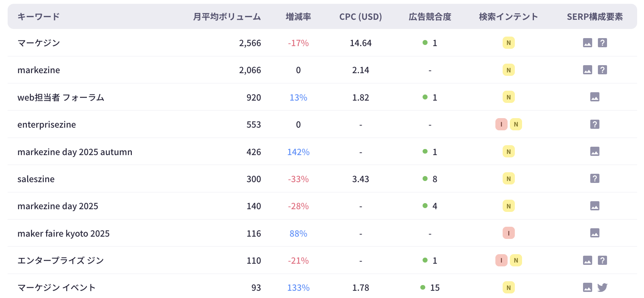Open the markezine keyword link
Image resolution: width=644 pixels, height=298 pixels.
(x=39, y=70)
